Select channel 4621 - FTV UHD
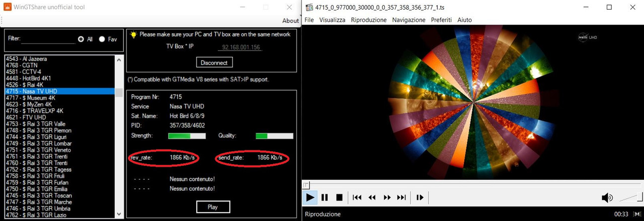644x221 pixels. pyautogui.click(x=60, y=117)
